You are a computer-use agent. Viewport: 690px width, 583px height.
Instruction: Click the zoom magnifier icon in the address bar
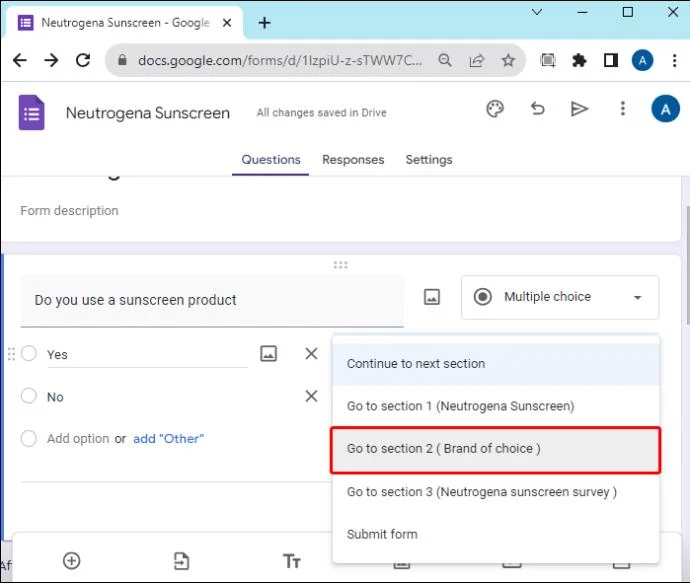coord(445,60)
